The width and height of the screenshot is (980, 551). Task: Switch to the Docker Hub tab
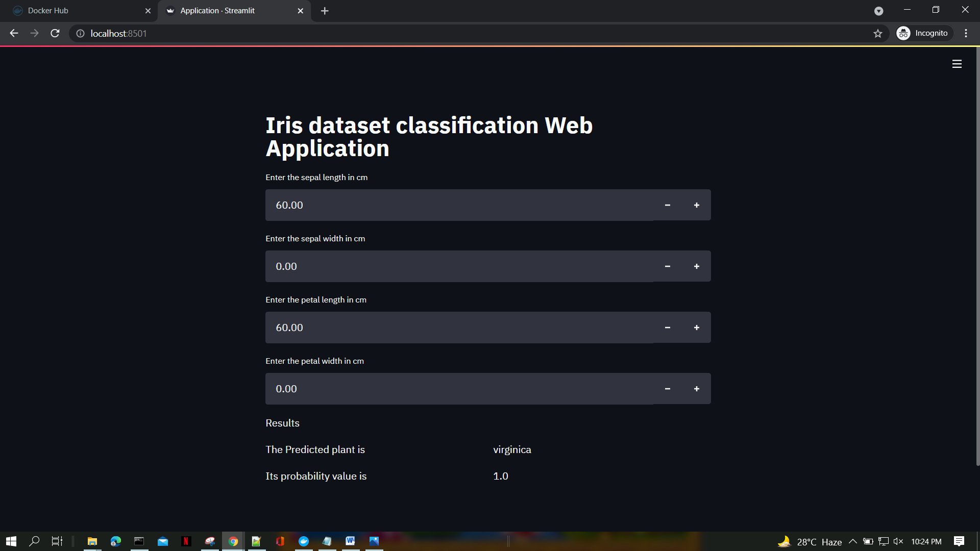[77, 11]
